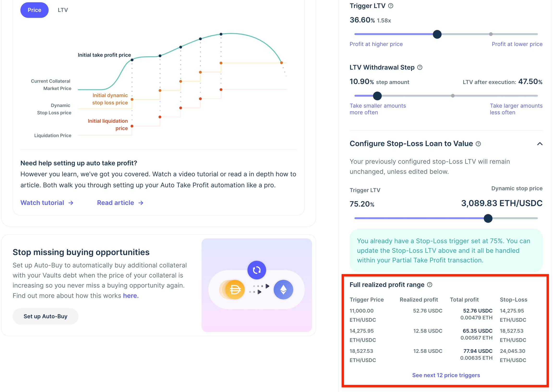Click the LTV Withdrawal Step slider handle
The image size is (553, 392).
(x=377, y=96)
